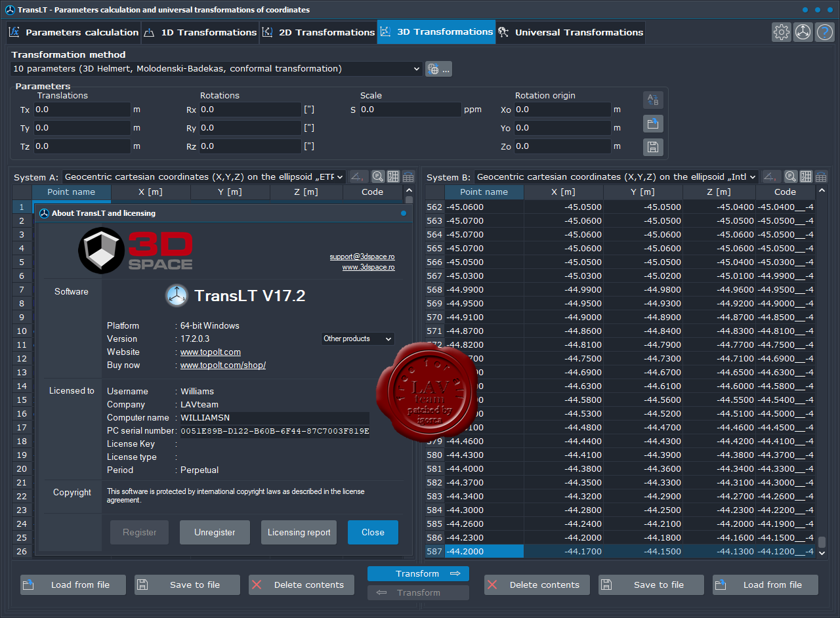Click System A search magnifier icon

coord(378,176)
